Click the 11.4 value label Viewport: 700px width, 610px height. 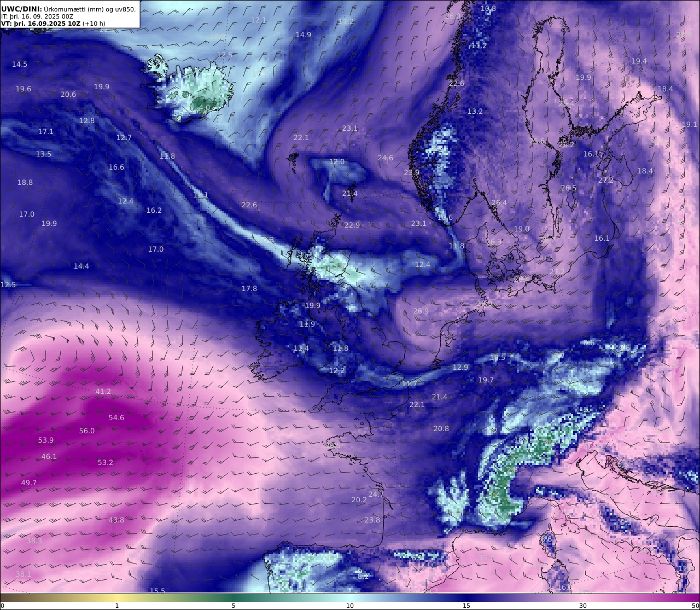[301, 348]
